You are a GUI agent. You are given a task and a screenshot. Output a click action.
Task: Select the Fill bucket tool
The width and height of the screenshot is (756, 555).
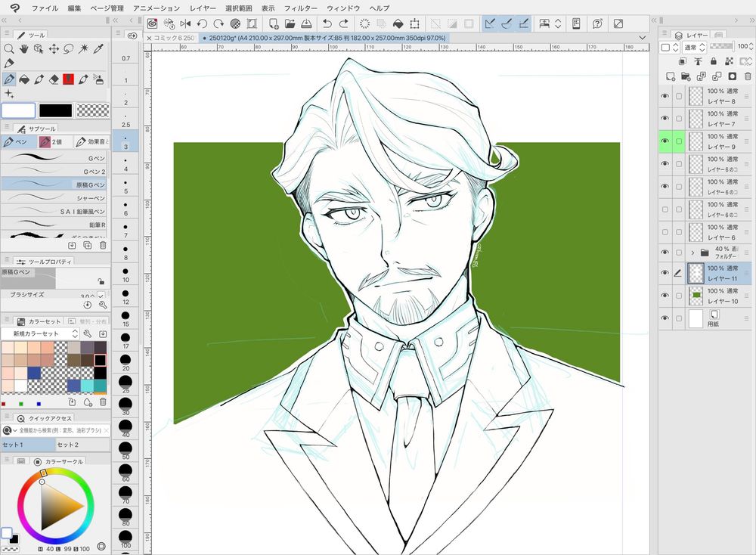24,79
